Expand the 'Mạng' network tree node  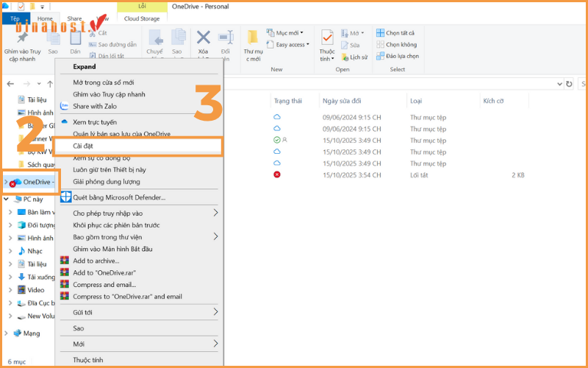7,333
